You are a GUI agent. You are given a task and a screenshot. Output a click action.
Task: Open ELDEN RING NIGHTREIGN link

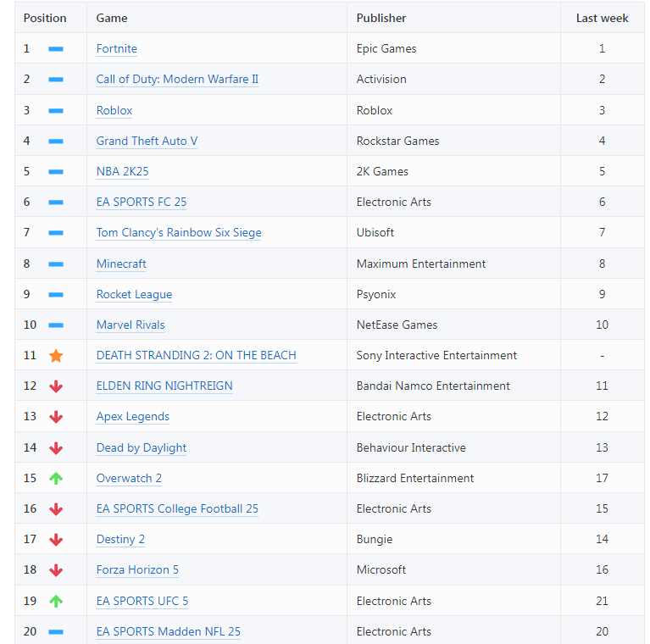[x=164, y=386]
